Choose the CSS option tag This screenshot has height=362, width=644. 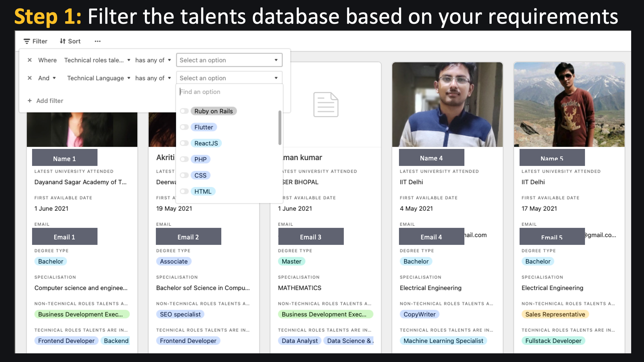[x=200, y=175]
